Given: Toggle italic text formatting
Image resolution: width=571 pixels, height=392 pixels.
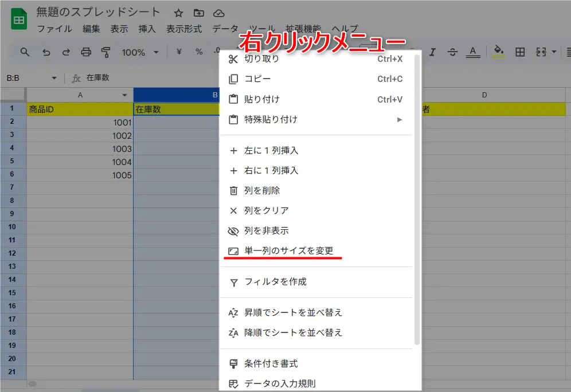Looking at the screenshot, I should [x=433, y=52].
